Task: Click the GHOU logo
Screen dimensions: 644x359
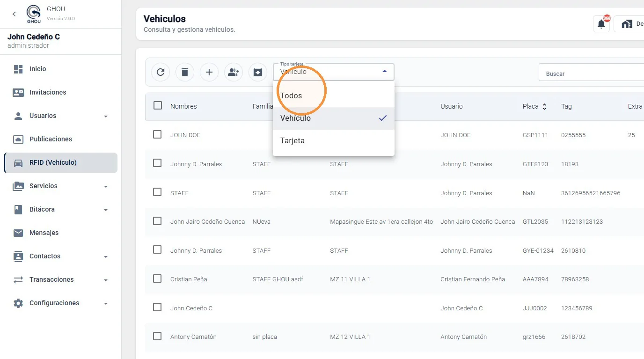Action: coord(34,14)
